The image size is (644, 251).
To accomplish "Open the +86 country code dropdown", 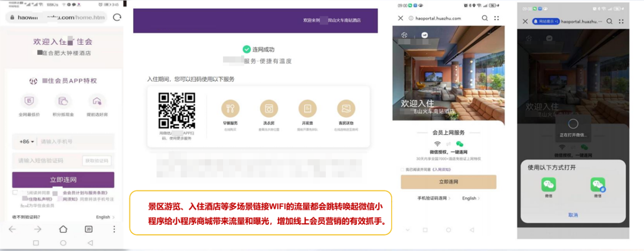I will (27, 142).
